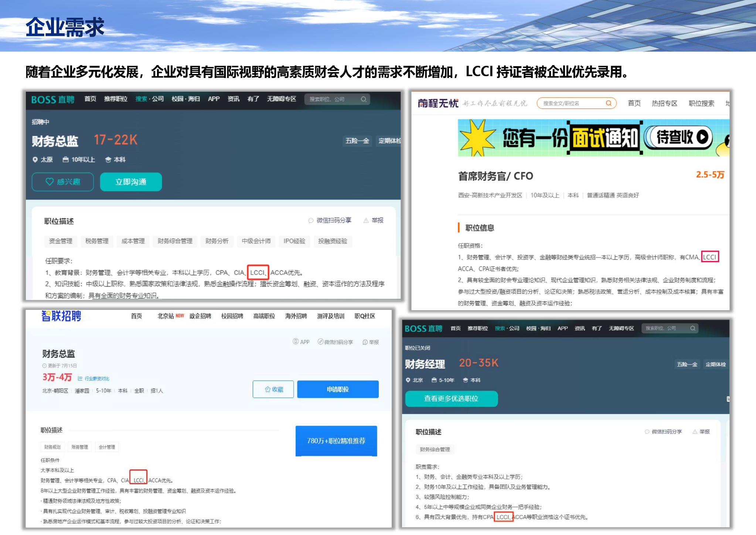Click the APP icon in 智联招聘 posting

(296, 342)
